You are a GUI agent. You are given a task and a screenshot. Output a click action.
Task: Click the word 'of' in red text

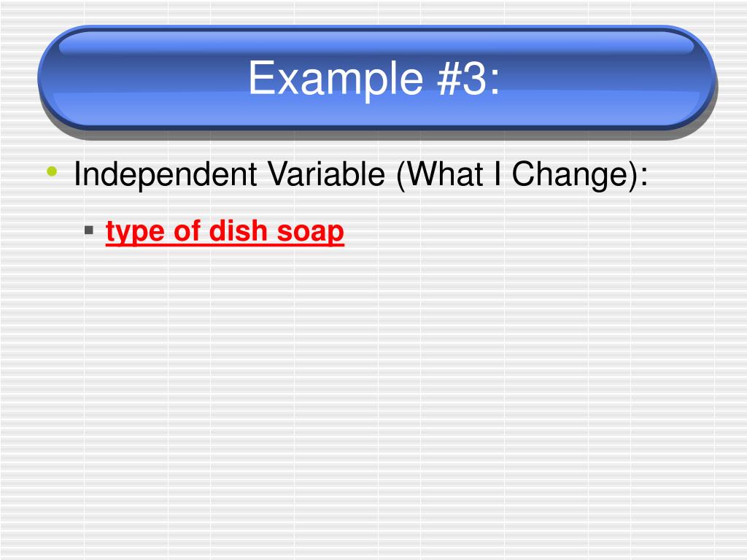186,230
